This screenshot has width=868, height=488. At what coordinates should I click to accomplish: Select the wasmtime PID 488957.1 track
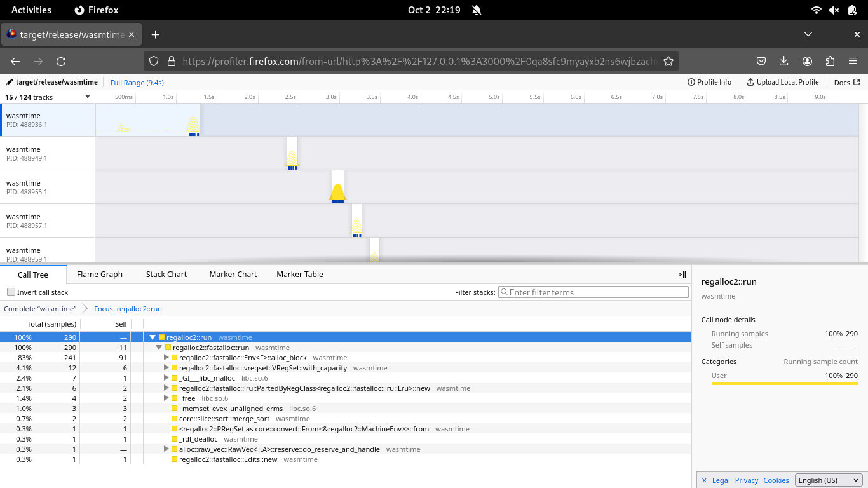point(48,220)
